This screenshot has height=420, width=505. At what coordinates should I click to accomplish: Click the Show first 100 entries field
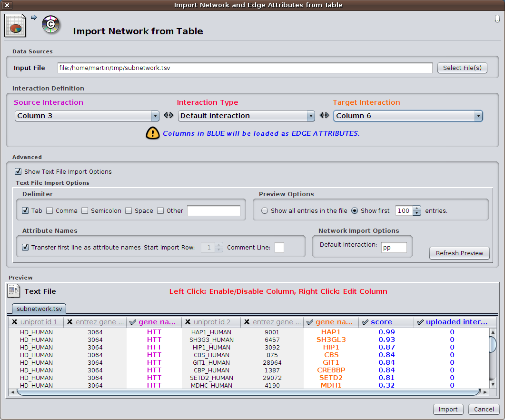pos(404,210)
